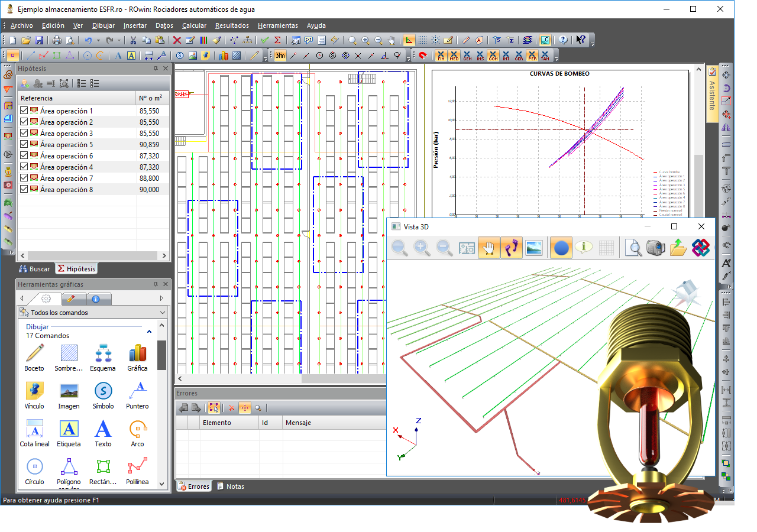
Task: Toggle the MED midpoint snap
Action: pos(454,56)
